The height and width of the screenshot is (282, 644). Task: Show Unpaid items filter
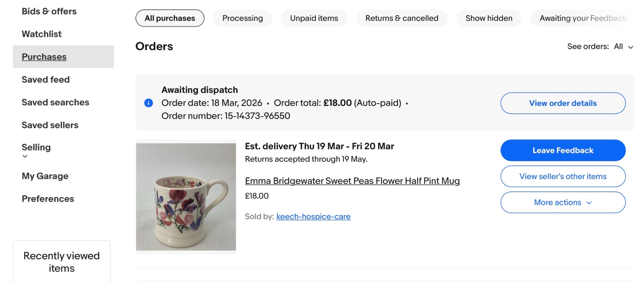pos(314,18)
